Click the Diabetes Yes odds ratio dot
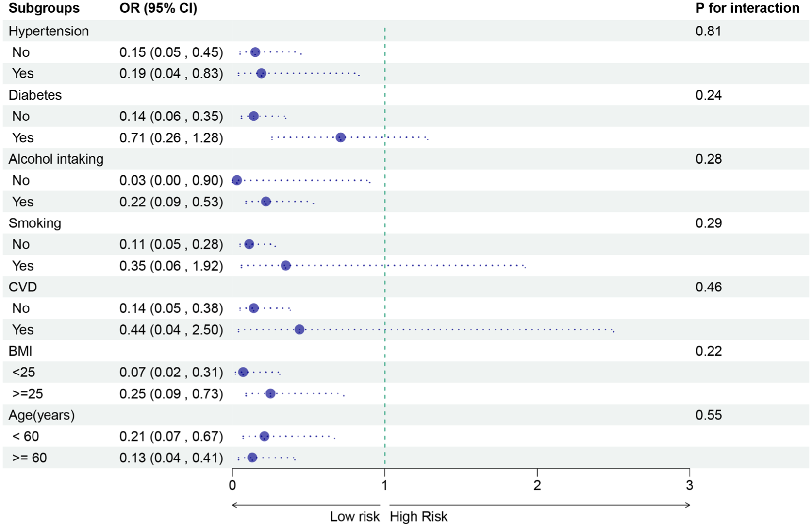Viewport: 812px width, 527px height. click(341, 137)
